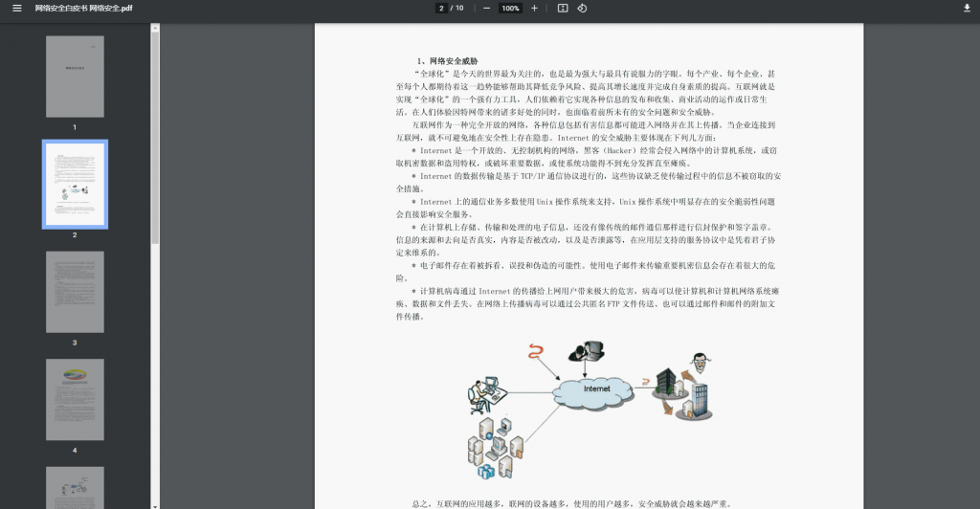Open page 1 thumbnail

75,77
